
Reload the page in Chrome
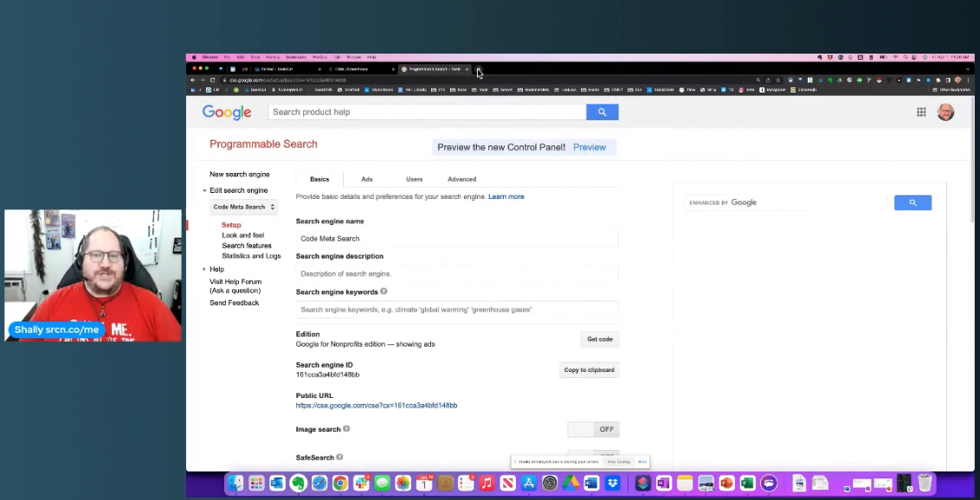click(212, 80)
